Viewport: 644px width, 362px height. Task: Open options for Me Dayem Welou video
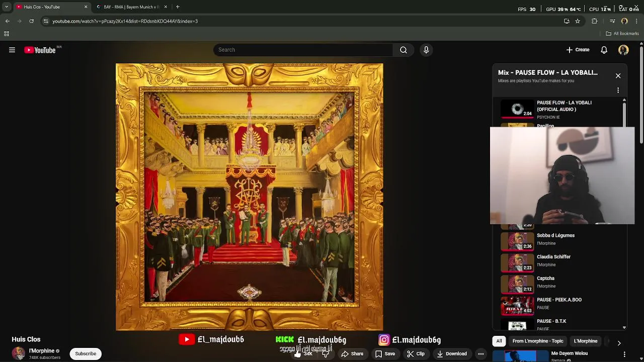click(624, 354)
